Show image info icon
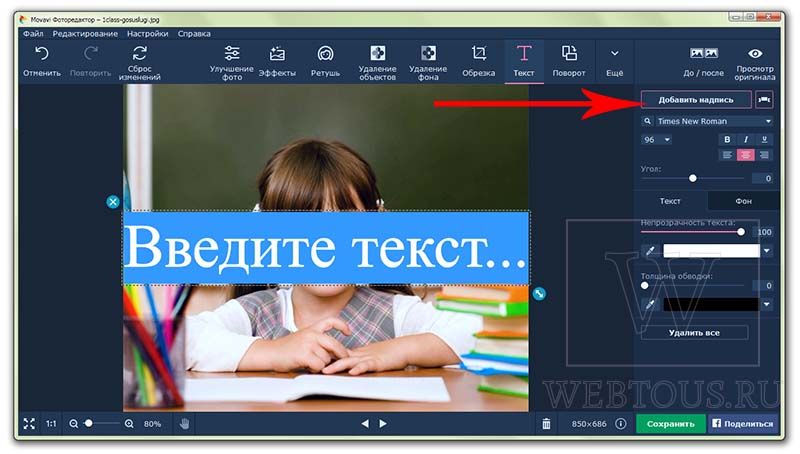This screenshot has height=454, width=800. click(620, 423)
